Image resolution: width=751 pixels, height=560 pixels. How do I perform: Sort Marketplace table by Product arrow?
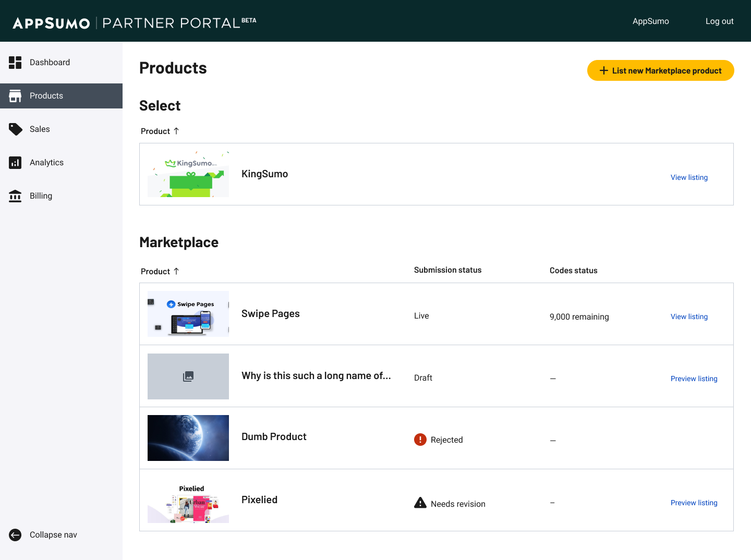(x=176, y=271)
